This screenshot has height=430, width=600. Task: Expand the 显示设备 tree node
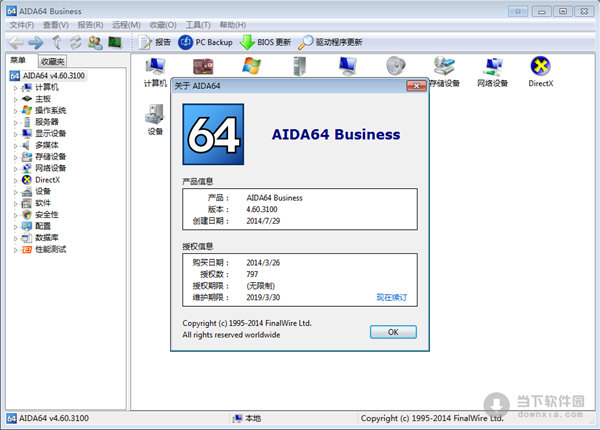15,134
